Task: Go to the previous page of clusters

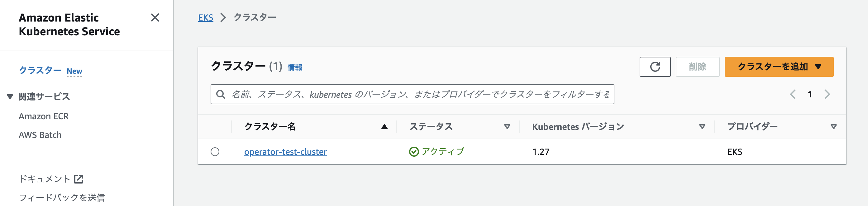Action: click(793, 94)
